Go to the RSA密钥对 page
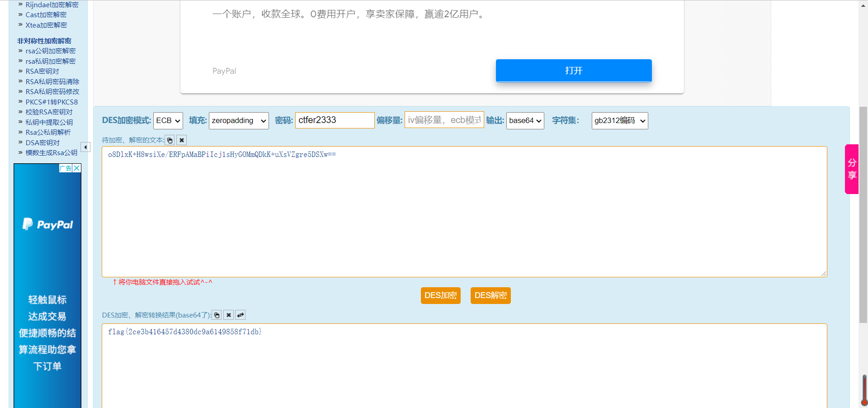 pyautogui.click(x=42, y=71)
